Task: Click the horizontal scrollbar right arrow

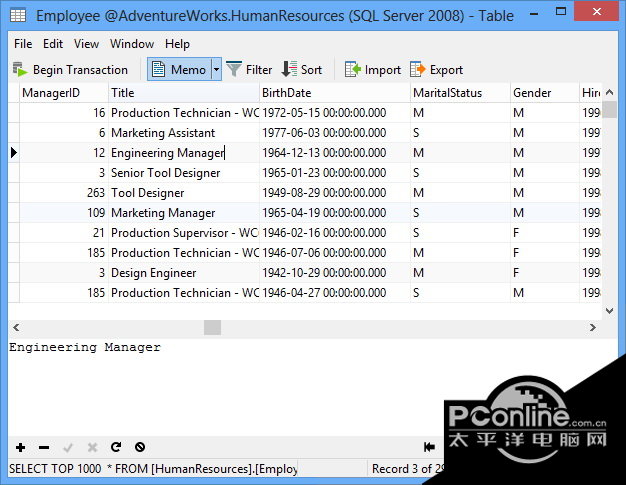Action: pos(593,328)
